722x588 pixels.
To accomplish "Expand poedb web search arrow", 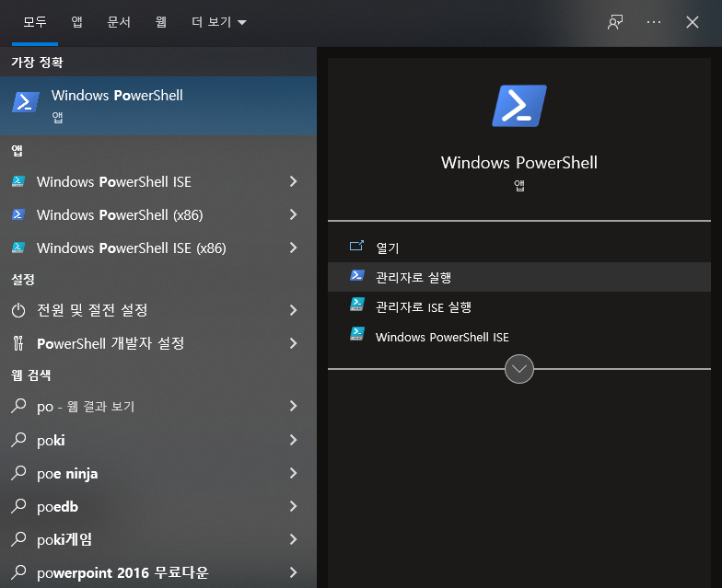I will 293,506.
